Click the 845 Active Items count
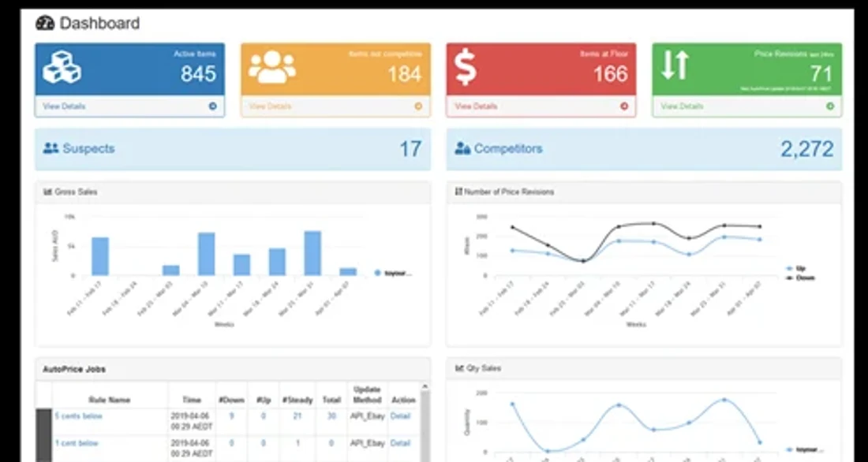 tap(198, 74)
